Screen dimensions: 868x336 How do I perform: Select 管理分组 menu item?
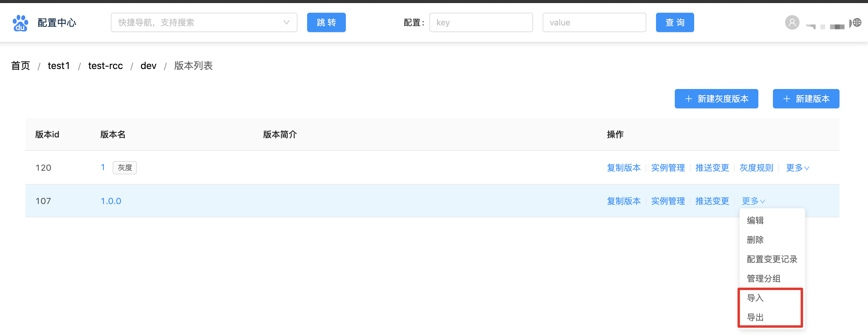(772, 278)
